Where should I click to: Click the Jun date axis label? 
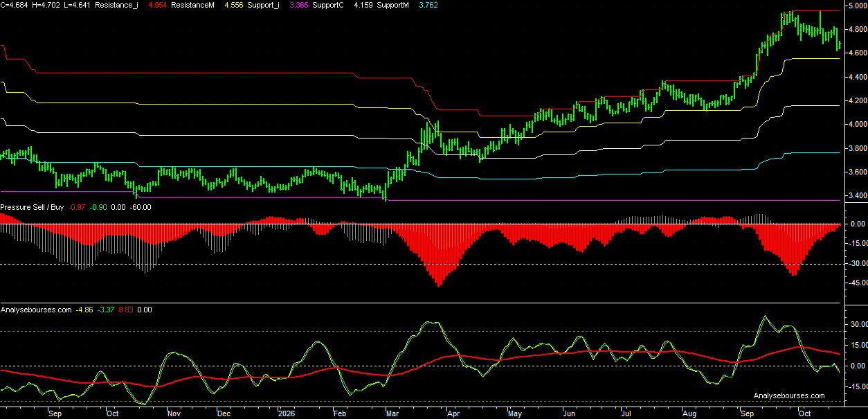pyautogui.click(x=570, y=413)
